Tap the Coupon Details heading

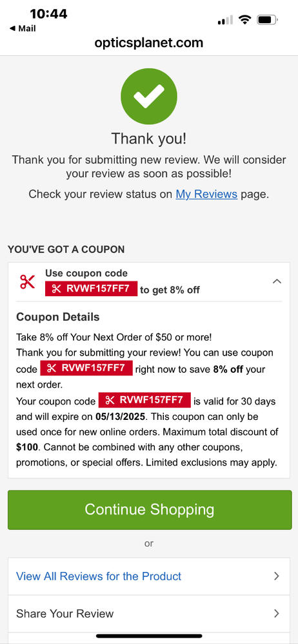coord(57,317)
